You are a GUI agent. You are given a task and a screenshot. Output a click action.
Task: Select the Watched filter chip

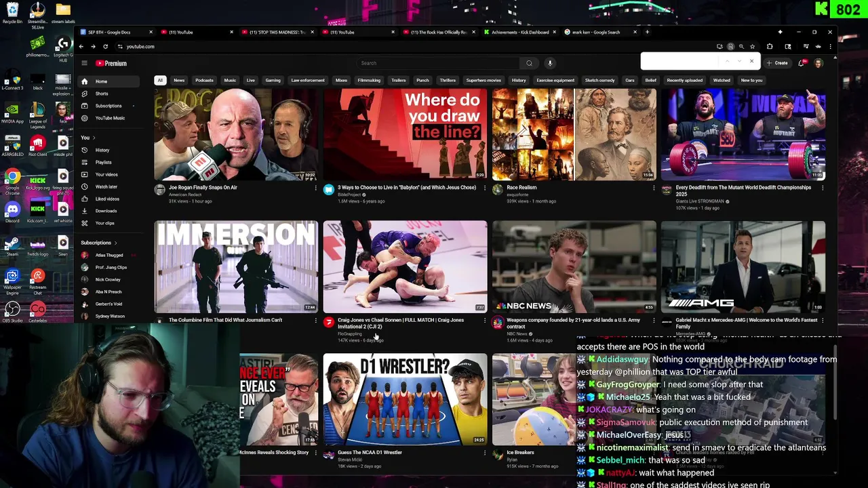(x=722, y=80)
